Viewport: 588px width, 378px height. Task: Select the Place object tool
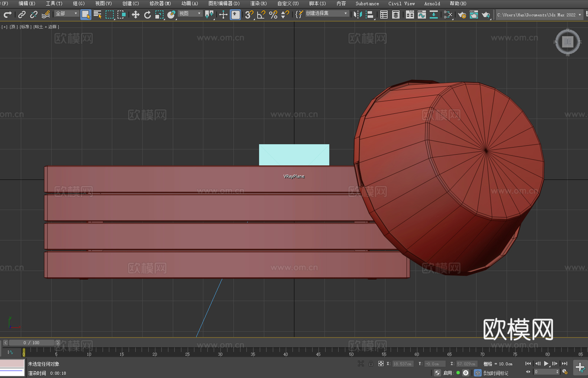[171, 14]
